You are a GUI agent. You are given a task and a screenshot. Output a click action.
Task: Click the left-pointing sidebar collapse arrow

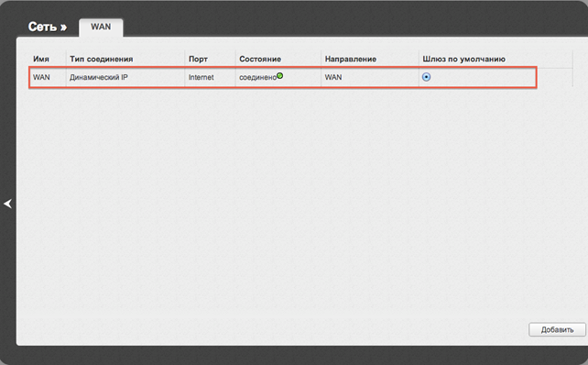tap(8, 204)
